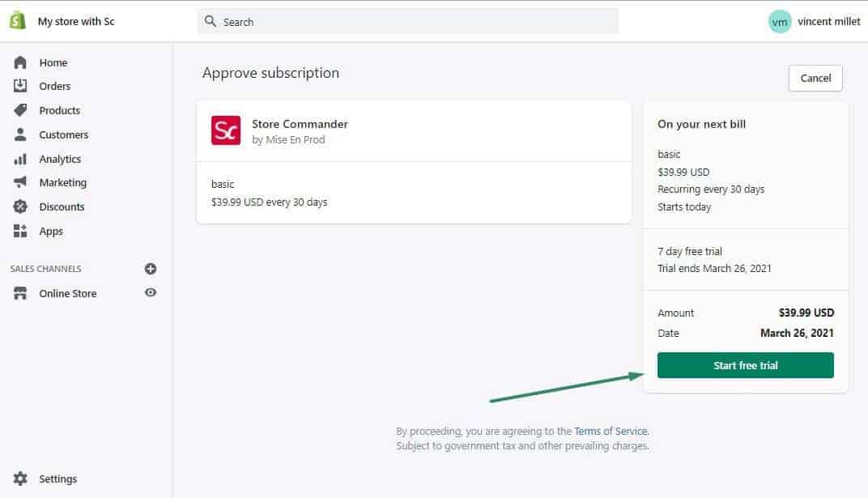868x498 pixels.
Task: Click the Products tag icon
Action: [x=20, y=110]
